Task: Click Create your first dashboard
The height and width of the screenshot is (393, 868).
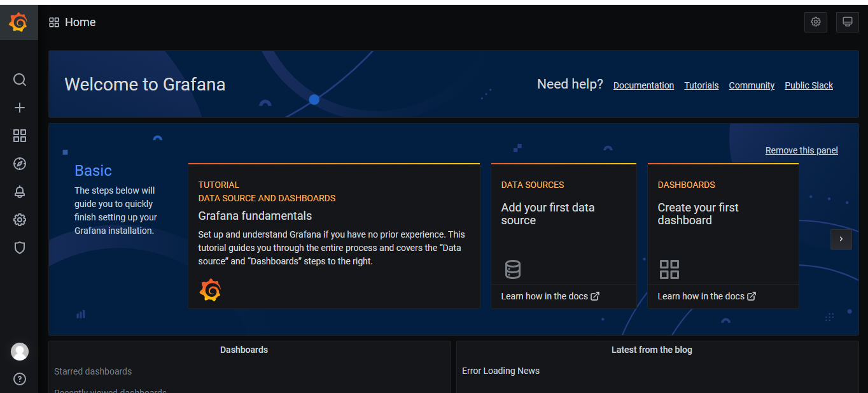Action: [x=698, y=214]
